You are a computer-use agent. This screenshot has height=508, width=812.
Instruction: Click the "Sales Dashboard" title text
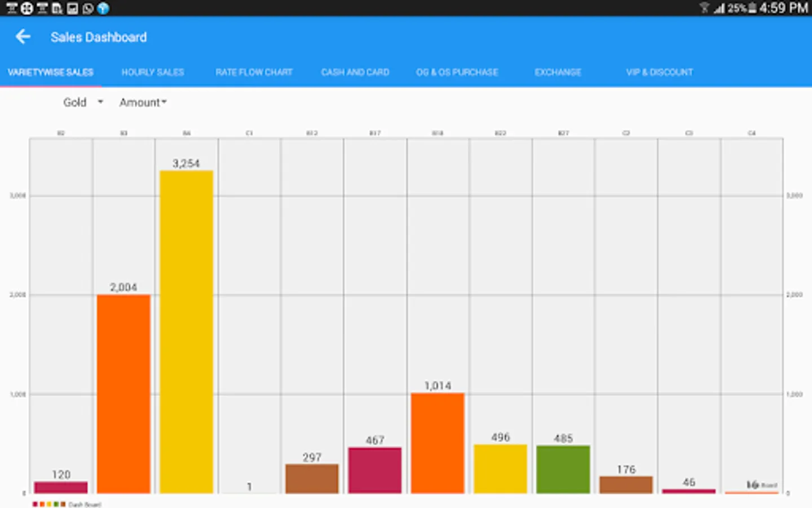(99, 37)
